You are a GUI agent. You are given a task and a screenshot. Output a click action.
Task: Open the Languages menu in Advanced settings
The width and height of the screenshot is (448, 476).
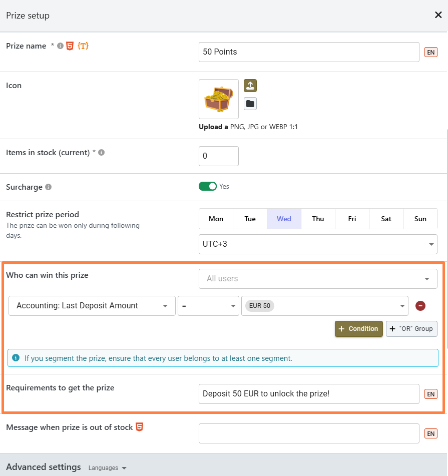click(107, 468)
